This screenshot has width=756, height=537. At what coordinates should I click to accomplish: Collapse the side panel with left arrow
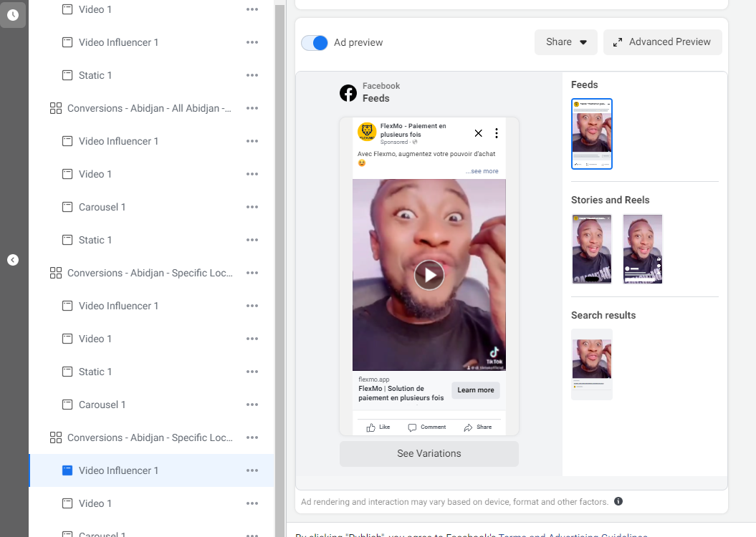click(13, 260)
